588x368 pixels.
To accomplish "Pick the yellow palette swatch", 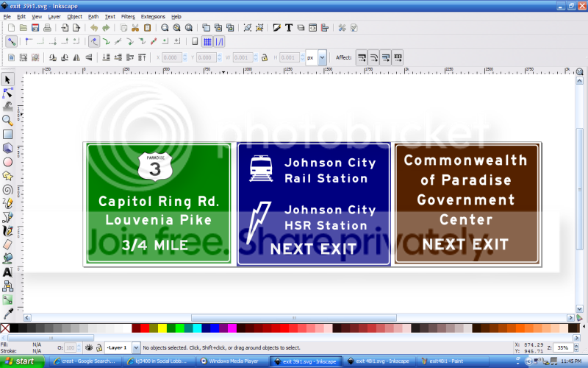I will (x=162, y=328).
